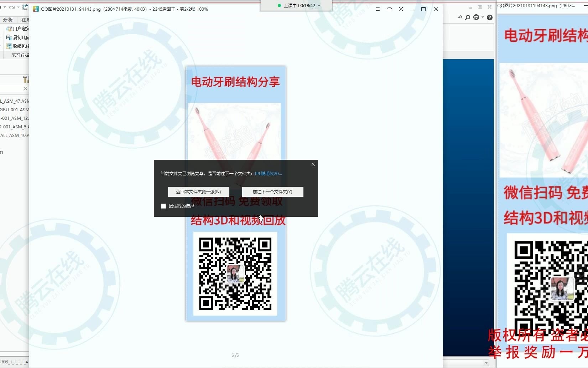Click the main toothbrush poster image
Screen dimensions: 588x368
[236, 194]
